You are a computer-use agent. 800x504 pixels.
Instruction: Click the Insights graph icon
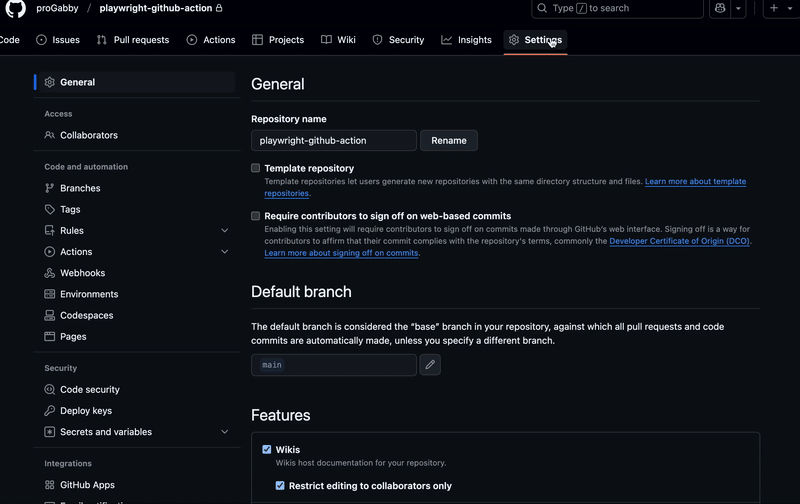pyautogui.click(x=446, y=40)
